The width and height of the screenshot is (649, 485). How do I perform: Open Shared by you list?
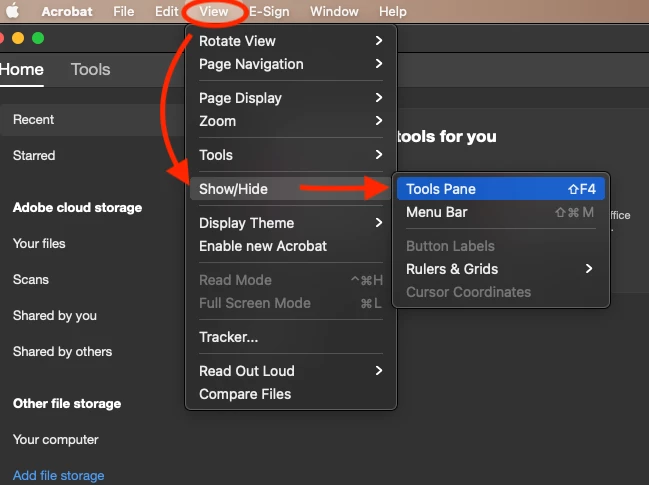coord(55,315)
